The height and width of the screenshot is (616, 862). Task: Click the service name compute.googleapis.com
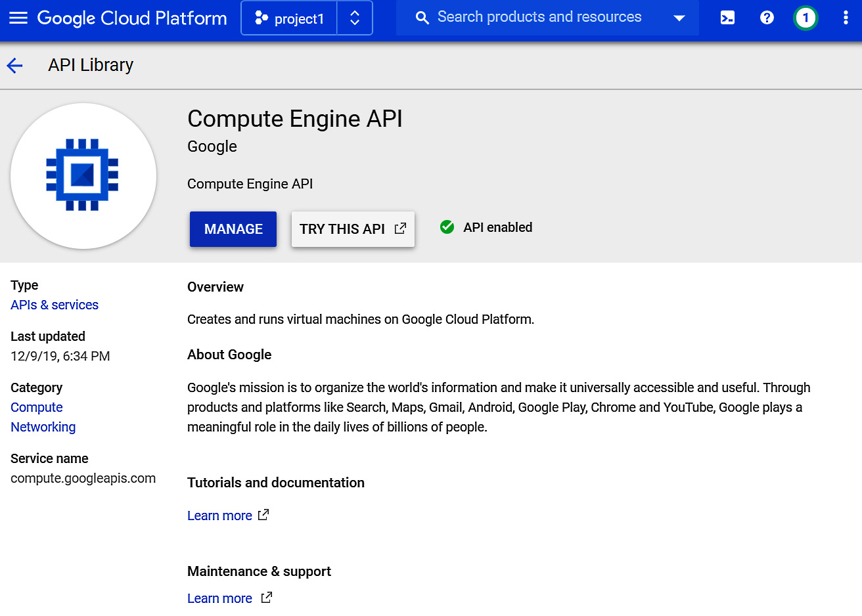83,478
